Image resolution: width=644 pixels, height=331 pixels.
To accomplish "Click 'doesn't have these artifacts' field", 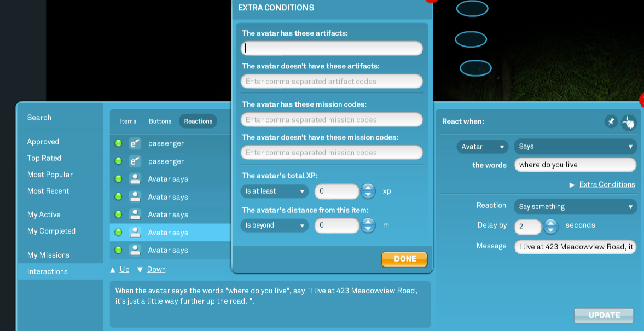I will point(332,82).
